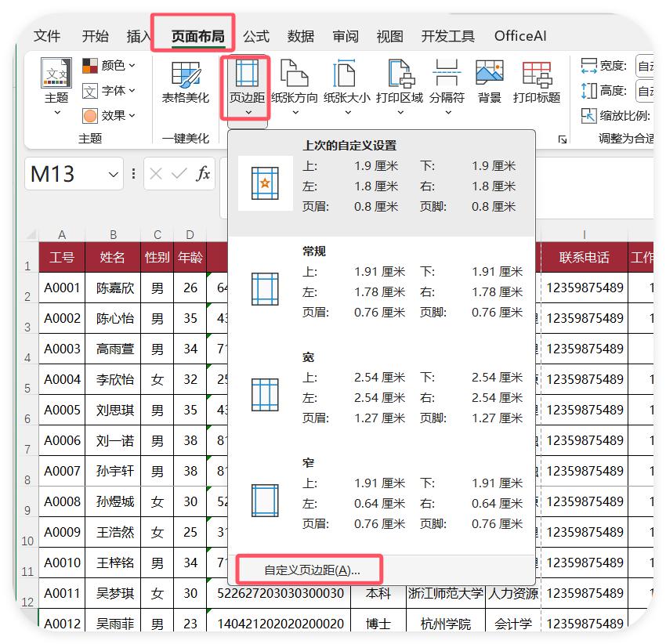The height and width of the screenshot is (644, 666).
Task: Open the 打印区域 print area menu
Action: coord(400,87)
